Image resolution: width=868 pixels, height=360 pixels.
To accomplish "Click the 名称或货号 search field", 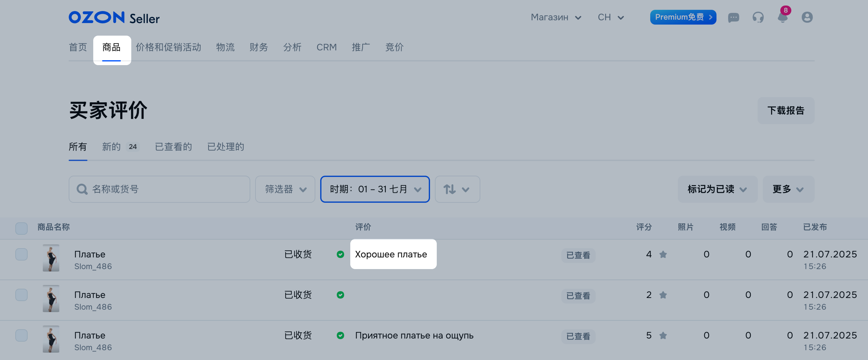I will point(159,189).
